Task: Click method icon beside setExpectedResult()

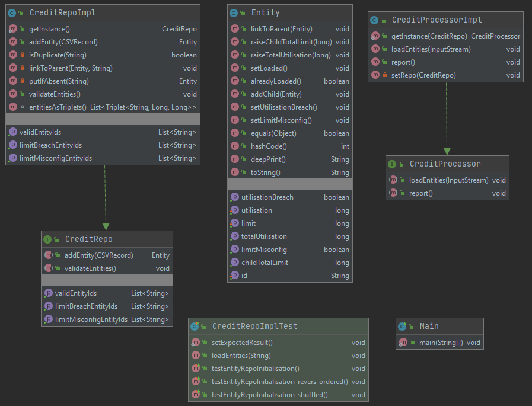Action: (x=196, y=343)
